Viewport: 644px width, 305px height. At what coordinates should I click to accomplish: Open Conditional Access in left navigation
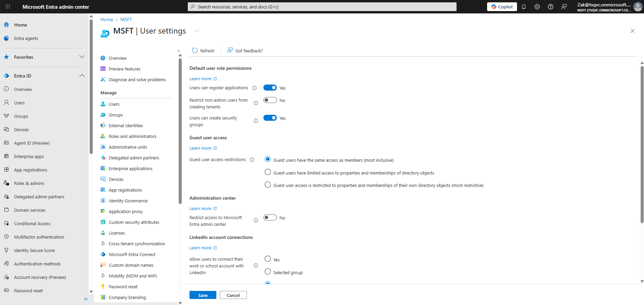(32, 223)
